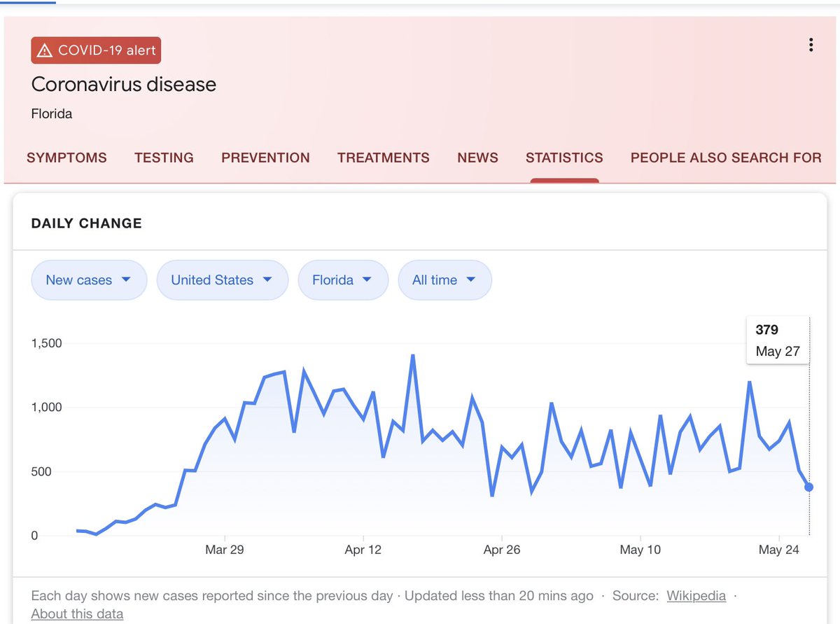The image size is (840, 624).
Task: Click the May 10 axis label
Action: pyautogui.click(x=640, y=550)
